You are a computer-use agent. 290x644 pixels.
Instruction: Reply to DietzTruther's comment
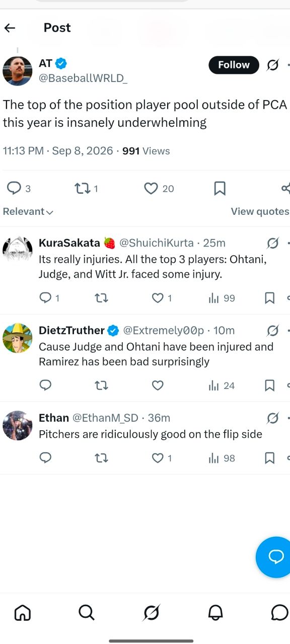(x=45, y=385)
